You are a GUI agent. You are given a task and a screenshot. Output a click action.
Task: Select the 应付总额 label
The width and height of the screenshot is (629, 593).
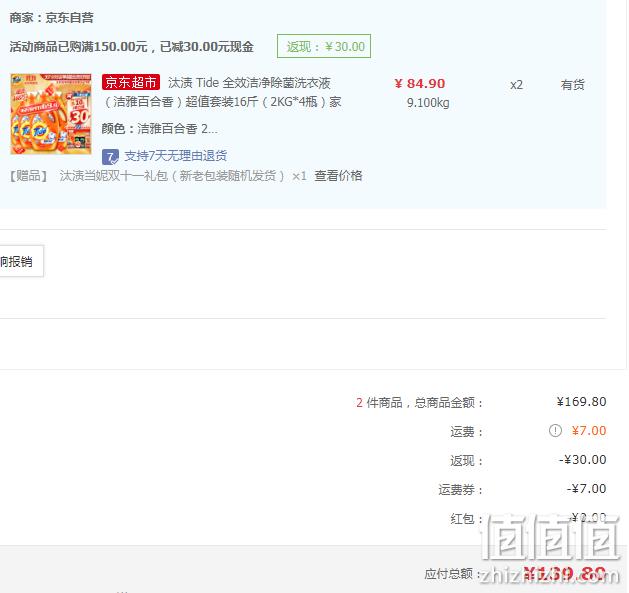coord(449,574)
